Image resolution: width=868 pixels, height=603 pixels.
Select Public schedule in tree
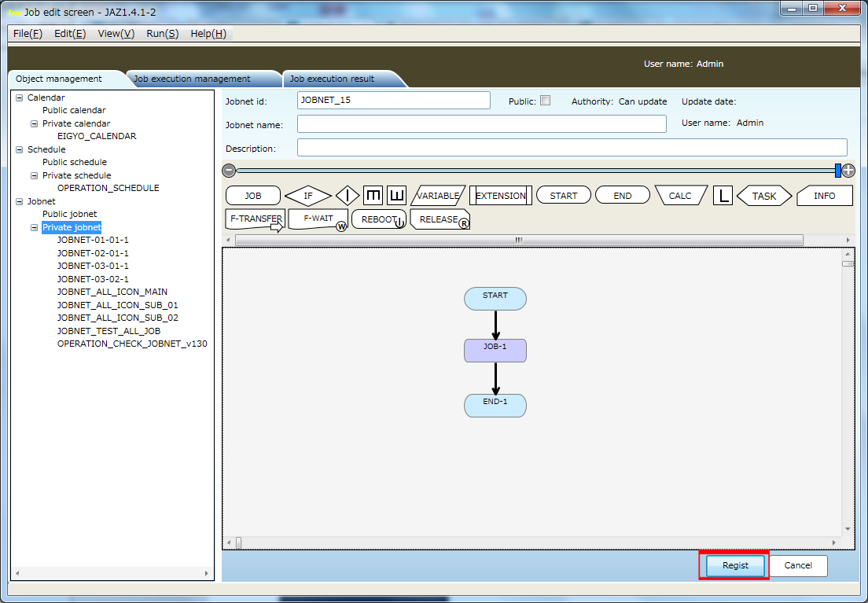coord(75,162)
